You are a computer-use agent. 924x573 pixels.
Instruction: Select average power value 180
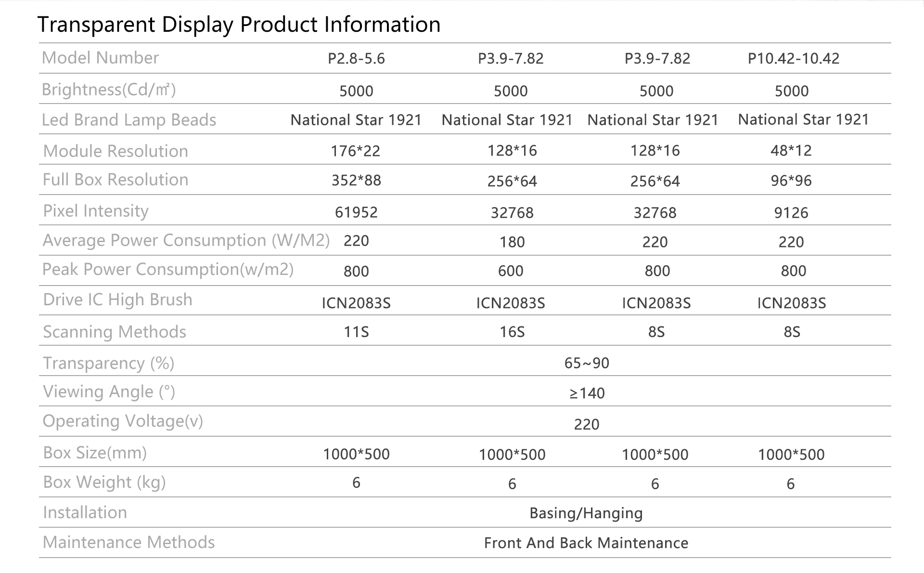point(512,242)
